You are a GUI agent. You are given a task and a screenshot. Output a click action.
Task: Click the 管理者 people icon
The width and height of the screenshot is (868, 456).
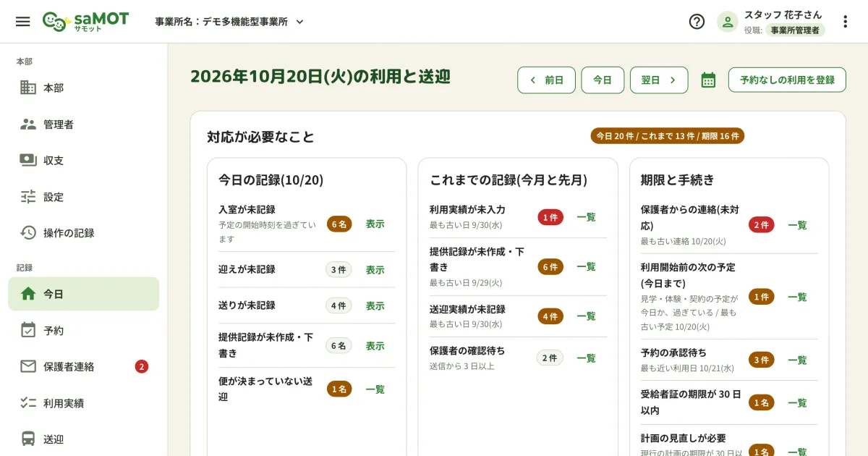(28, 124)
